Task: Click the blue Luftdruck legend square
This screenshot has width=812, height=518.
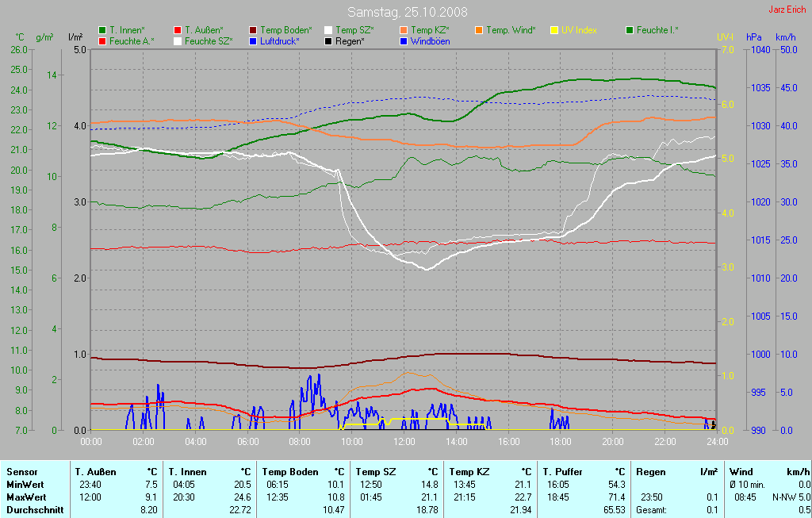Action: (253, 40)
